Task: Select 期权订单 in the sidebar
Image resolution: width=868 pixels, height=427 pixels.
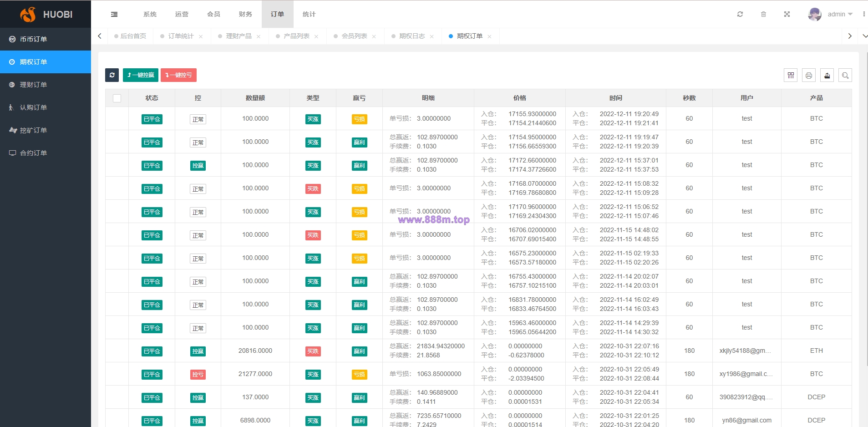Action: (46, 62)
